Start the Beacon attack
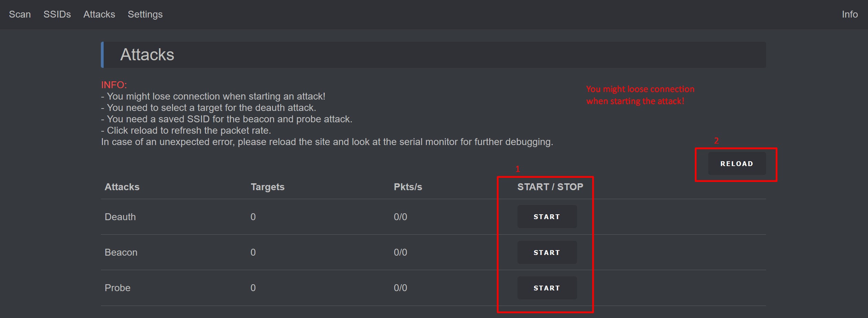 coord(547,253)
